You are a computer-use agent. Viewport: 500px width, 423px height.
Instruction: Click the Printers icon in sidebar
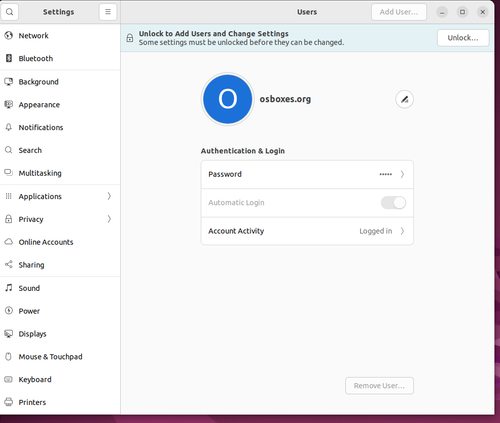coord(9,402)
